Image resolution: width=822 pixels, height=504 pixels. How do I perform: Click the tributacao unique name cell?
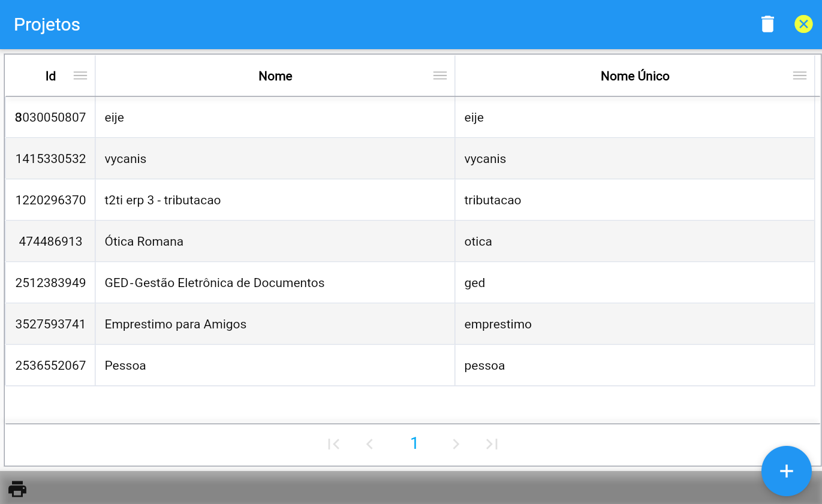pyautogui.click(x=492, y=200)
